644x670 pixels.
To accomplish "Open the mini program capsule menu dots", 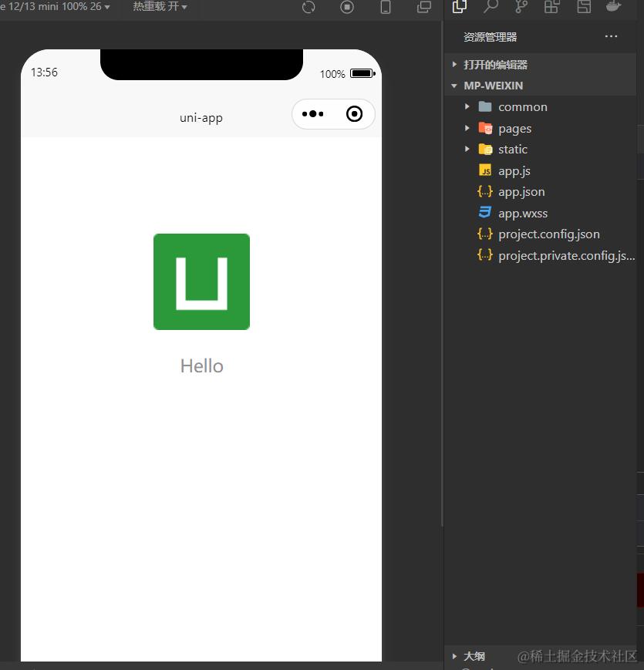I will tap(313, 113).
